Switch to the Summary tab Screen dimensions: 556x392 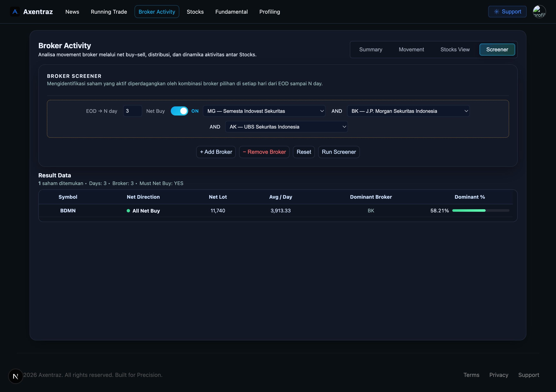pos(371,49)
